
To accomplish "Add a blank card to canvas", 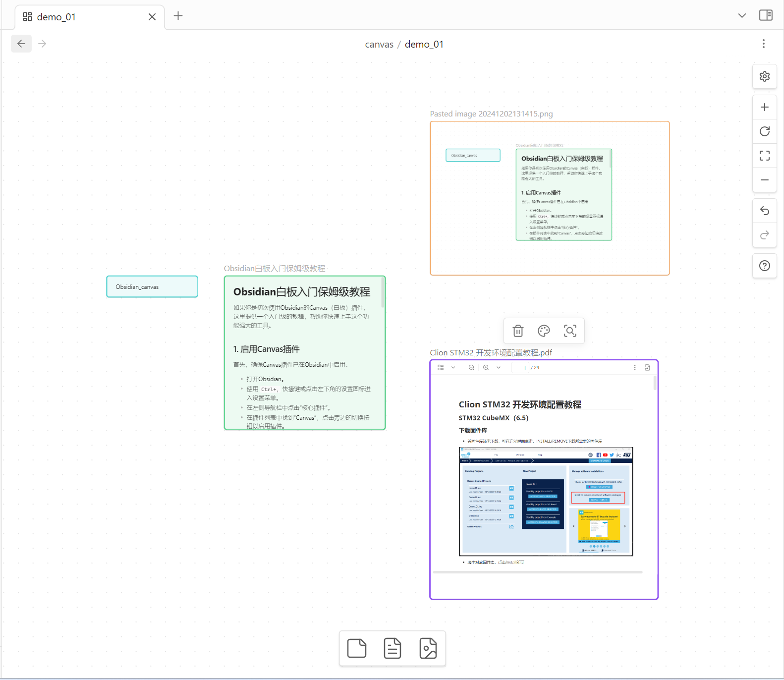I will [357, 648].
